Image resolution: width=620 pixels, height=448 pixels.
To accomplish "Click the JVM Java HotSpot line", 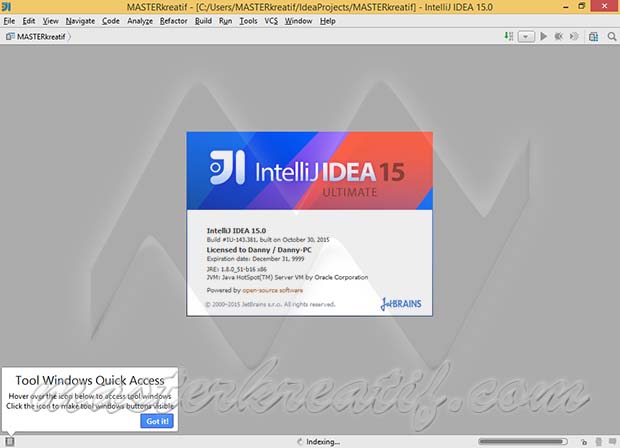I will click(287, 277).
